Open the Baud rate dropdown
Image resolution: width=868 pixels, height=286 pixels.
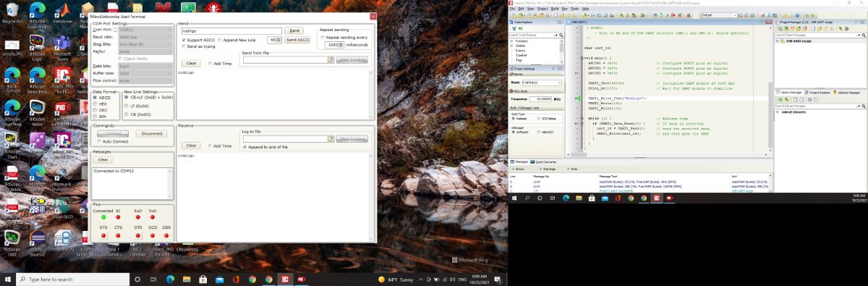(145, 37)
